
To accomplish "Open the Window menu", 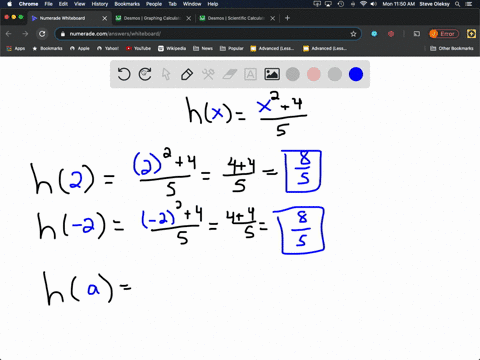I will click(x=192, y=4).
